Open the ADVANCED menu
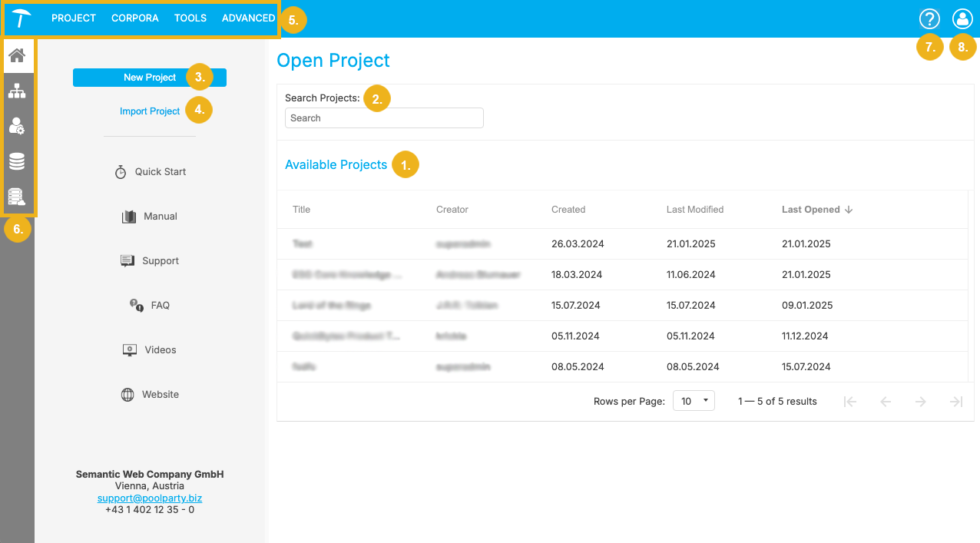 [247, 18]
